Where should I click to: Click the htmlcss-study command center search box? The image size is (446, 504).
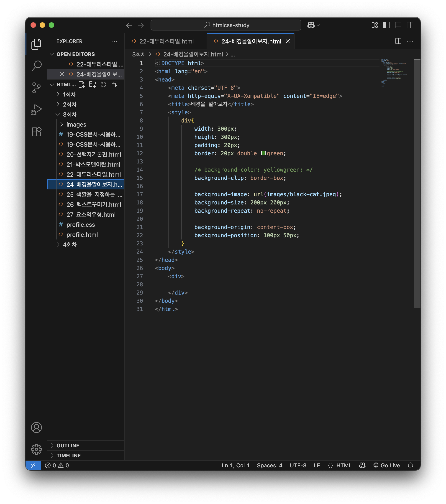(226, 25)
